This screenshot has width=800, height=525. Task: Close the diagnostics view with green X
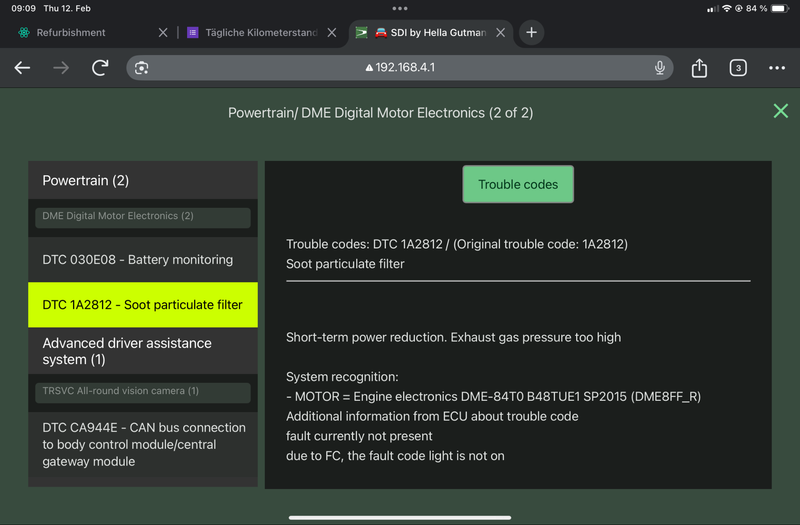pos(781,111)
